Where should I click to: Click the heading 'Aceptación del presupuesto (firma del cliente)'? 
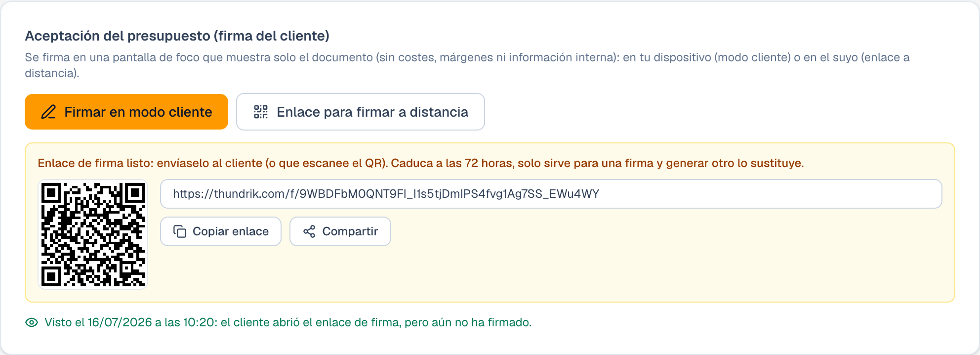[177, 36]
